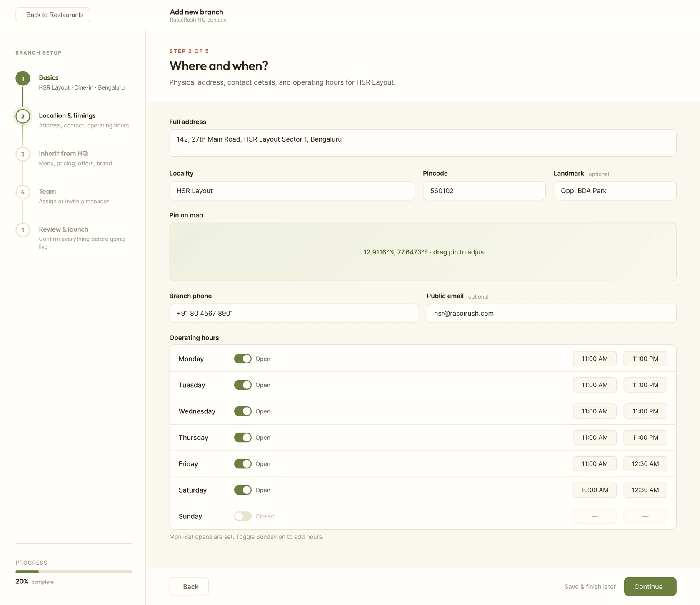The height and width of the screenshot is (605, 700).
Task: Click the 'Mon–Sat opens are set' hint
Action: [x=246, y=537]
